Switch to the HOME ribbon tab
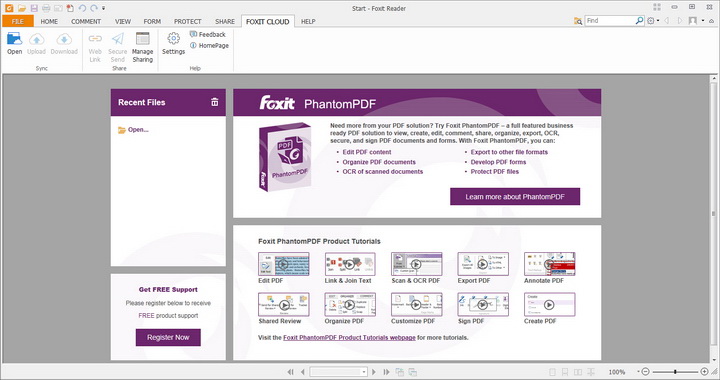This screenshot has height=380, width=720. coord(49,21)
